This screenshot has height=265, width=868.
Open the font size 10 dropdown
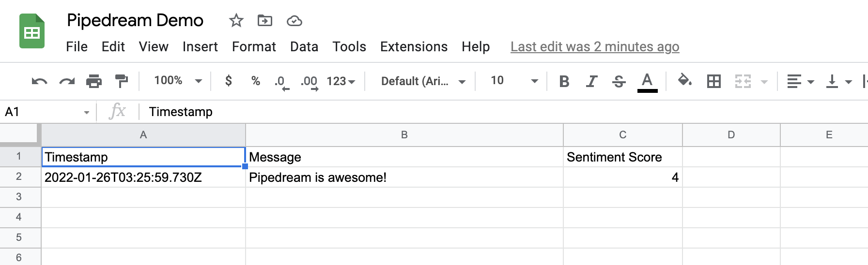tap(513, 81)
